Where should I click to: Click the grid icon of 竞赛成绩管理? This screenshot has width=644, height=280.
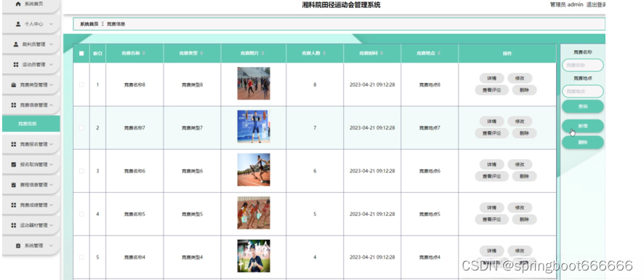click(x=14, y=205)
